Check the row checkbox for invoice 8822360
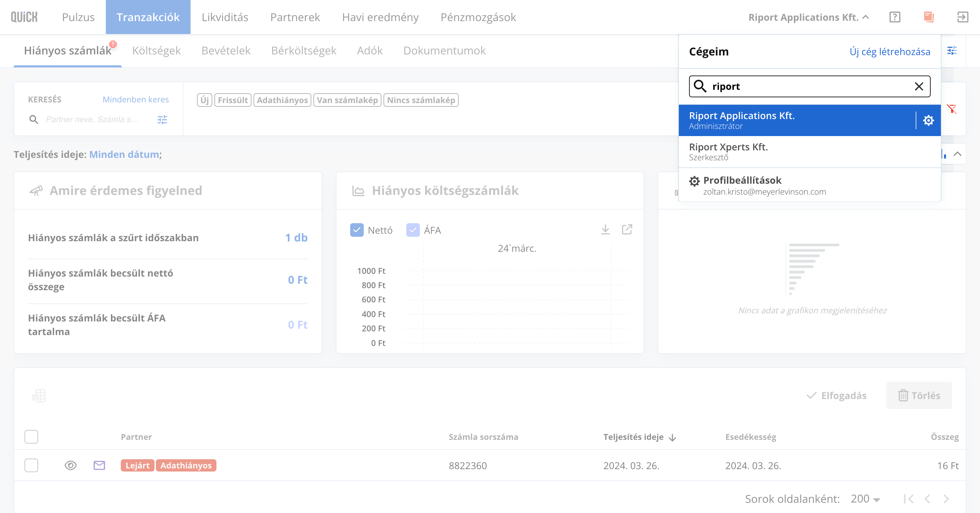The width and height of the screenshot is (980, 513). (x=31, y=465)
